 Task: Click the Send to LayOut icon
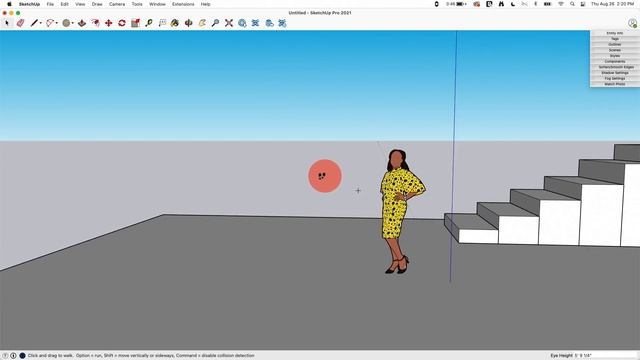269,23
